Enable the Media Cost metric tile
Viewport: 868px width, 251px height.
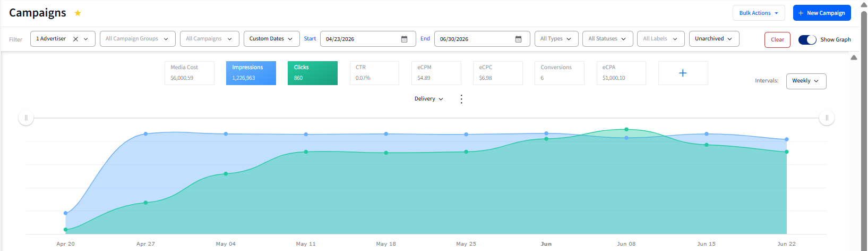pyautogui.click(x=190, y=73)
